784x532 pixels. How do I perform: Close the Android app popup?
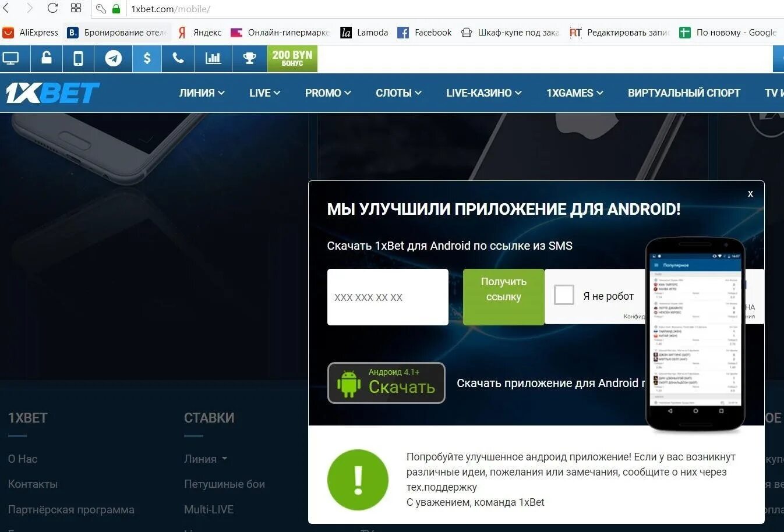[750, 194]
